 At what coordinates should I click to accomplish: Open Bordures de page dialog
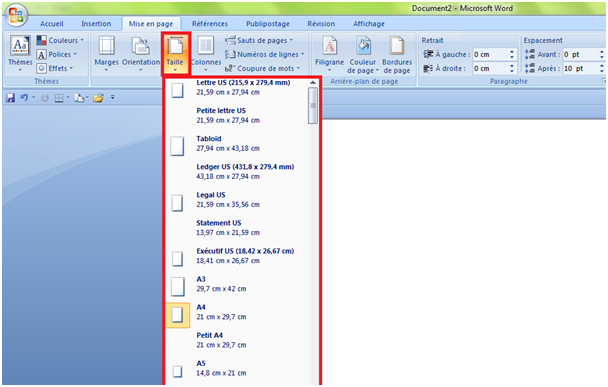pyautogui.click(x=396, y=54)
